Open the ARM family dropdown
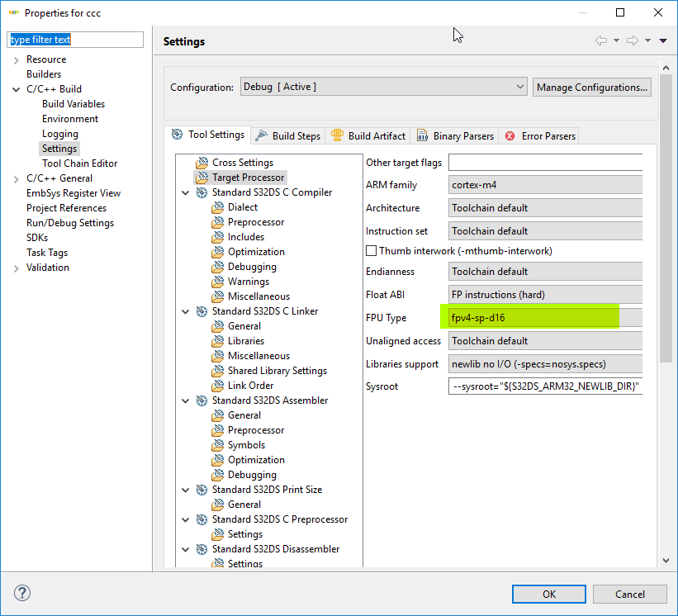Screen dimensions: 678x616 click(545, 185)
